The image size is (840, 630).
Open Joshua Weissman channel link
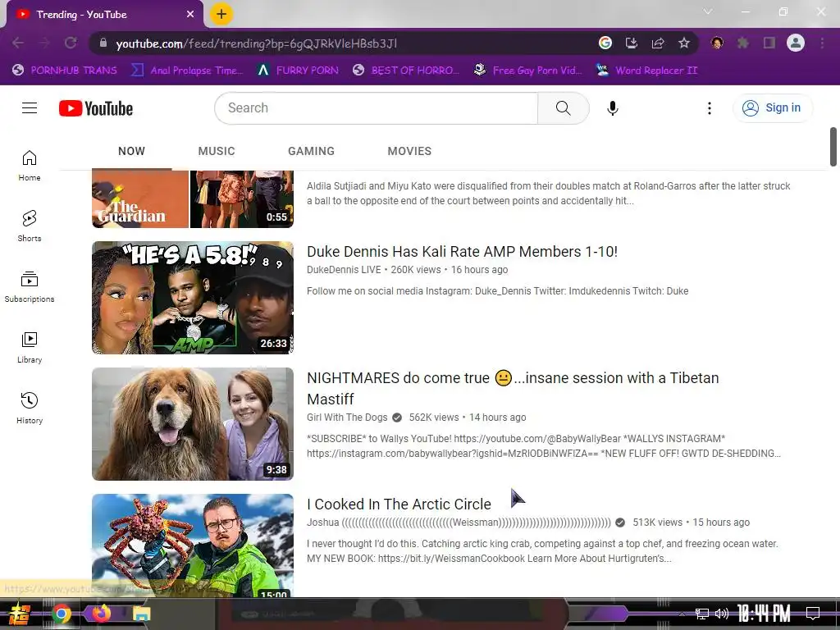[x=459, y=523]
